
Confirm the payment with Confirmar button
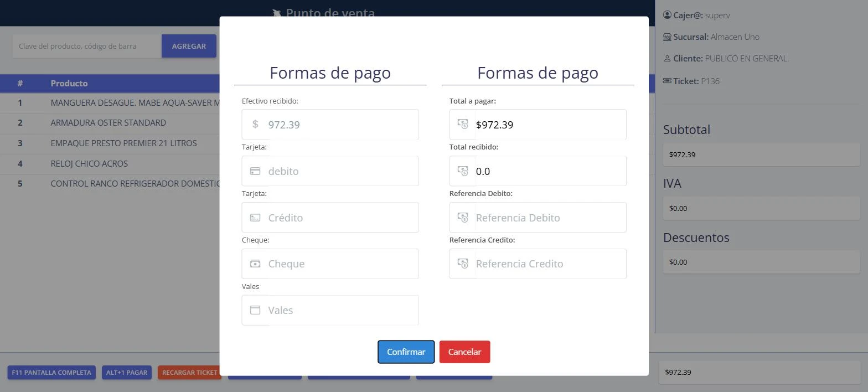tap(406, 352)
